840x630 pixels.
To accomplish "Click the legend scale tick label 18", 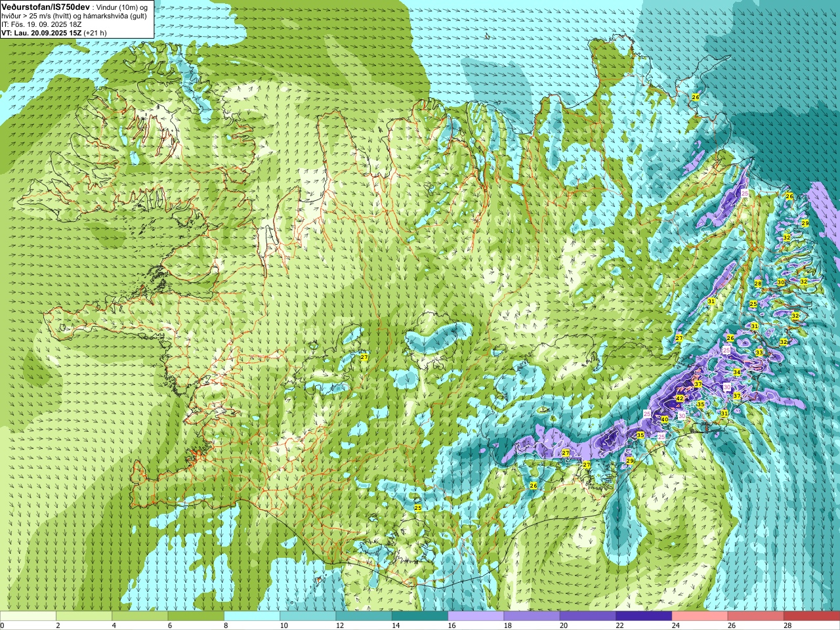I will 508,625.
